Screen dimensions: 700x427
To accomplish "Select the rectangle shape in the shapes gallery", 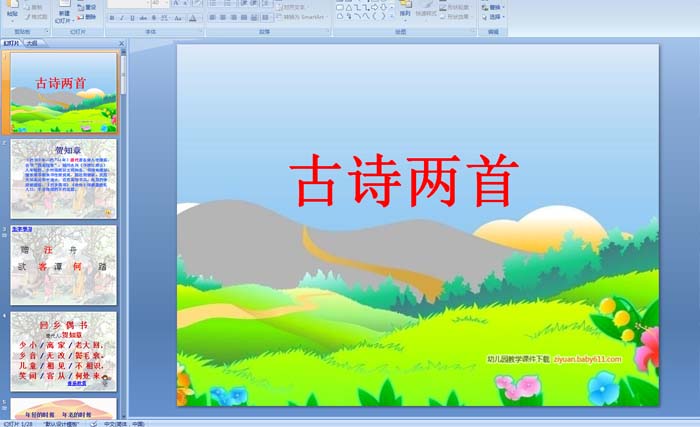I will [x=340, y=8].
